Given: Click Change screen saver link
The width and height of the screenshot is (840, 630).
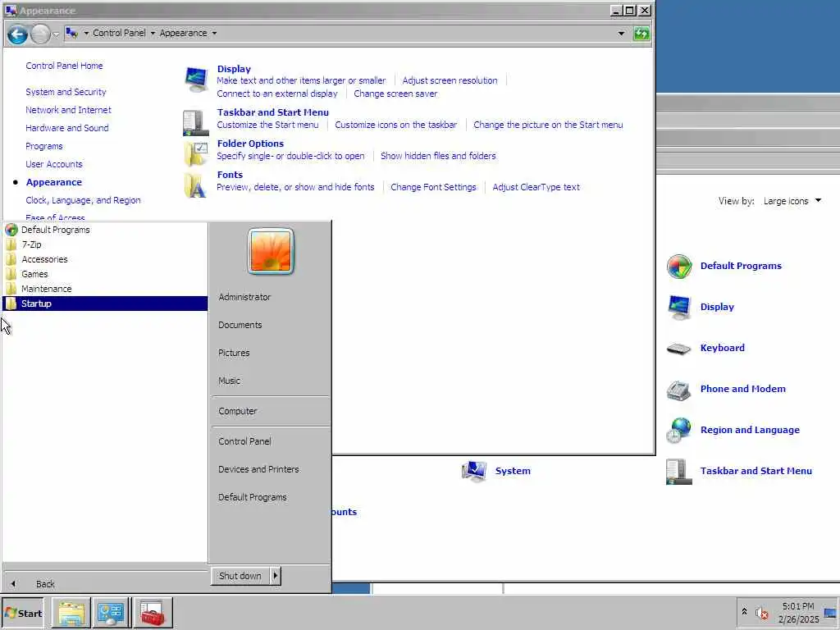Looking at the screenshot, I should point(395,94).
